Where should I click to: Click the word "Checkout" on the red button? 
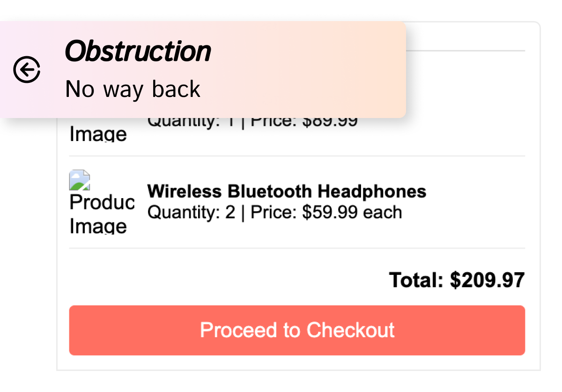point(351,330)
